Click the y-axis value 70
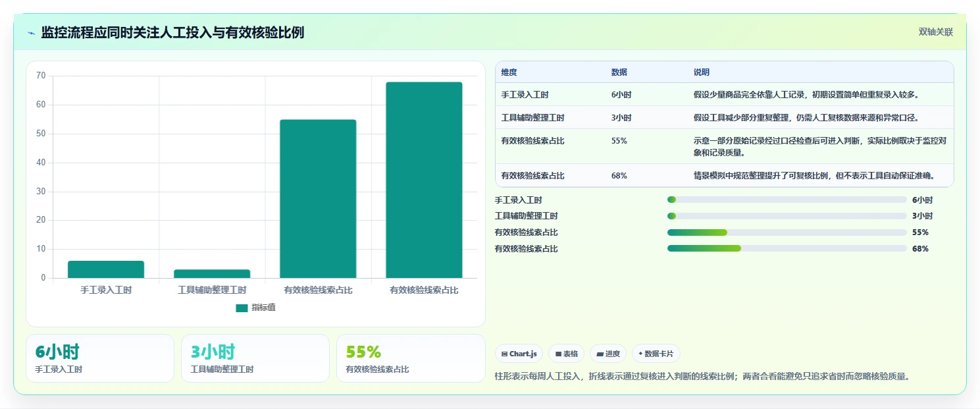This screenshot has width=980, height=409. point(41,76)
